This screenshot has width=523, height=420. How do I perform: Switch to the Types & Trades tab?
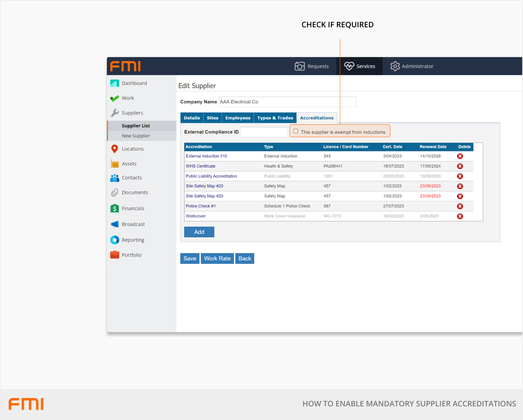275,118
